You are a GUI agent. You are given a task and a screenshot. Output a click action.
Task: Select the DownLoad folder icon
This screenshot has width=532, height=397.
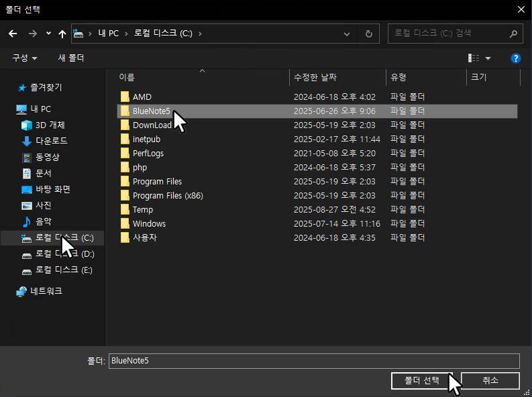point(125,125)
